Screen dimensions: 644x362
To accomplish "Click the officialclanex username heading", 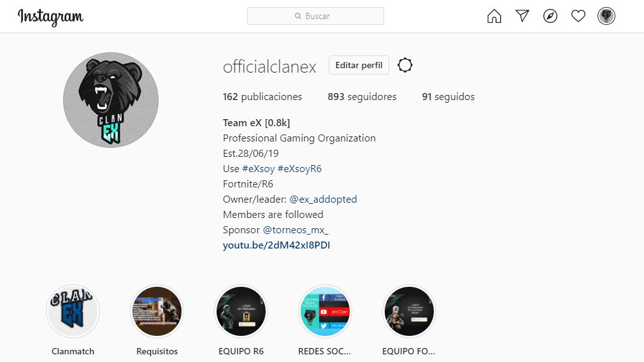I will (269, 66).
